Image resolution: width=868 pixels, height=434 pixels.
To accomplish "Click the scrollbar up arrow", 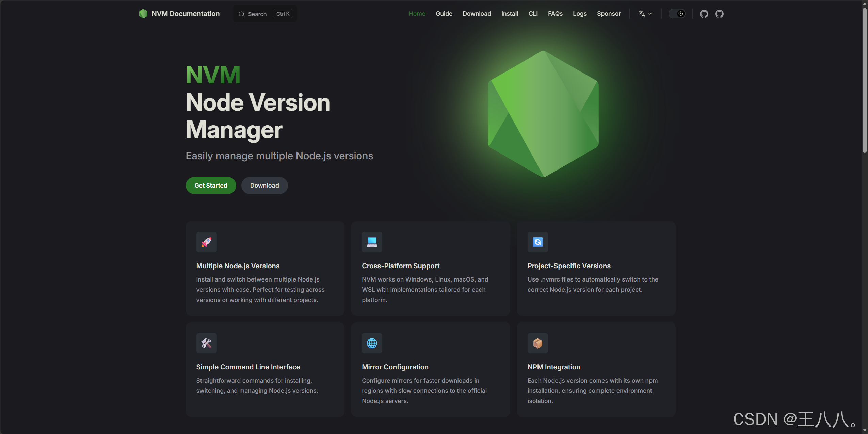I will coord(865,3).
